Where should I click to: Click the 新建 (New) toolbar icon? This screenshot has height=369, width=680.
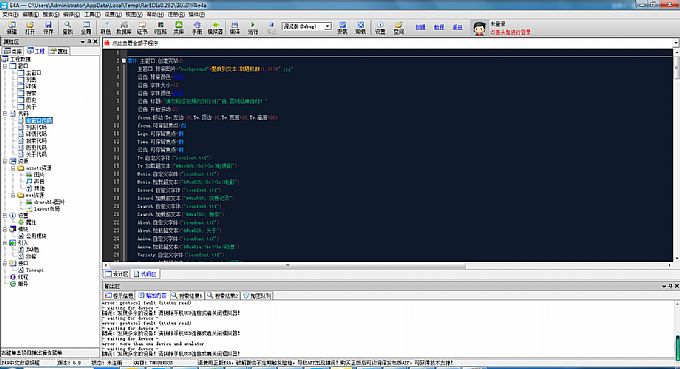[x=12, y=28]
